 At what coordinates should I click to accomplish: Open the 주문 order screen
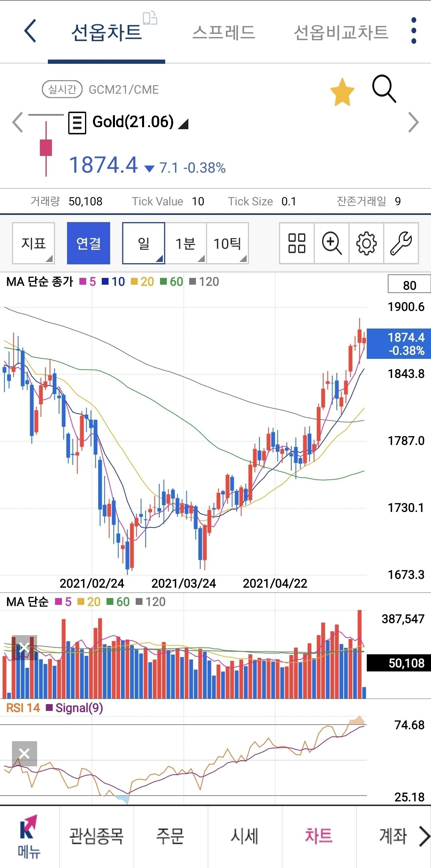tap(170, 836)
